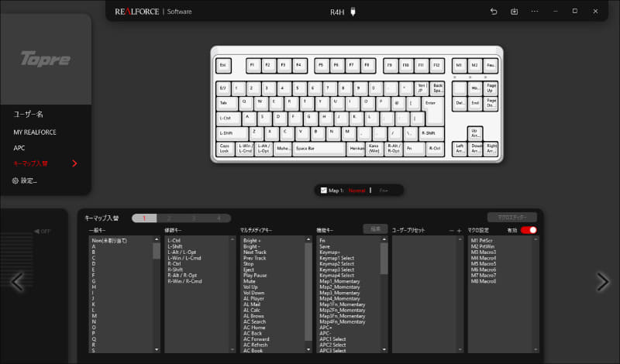Screen dimensions: 620x364
Task: Select Mute in multimedia list
Action: point(249,281)
